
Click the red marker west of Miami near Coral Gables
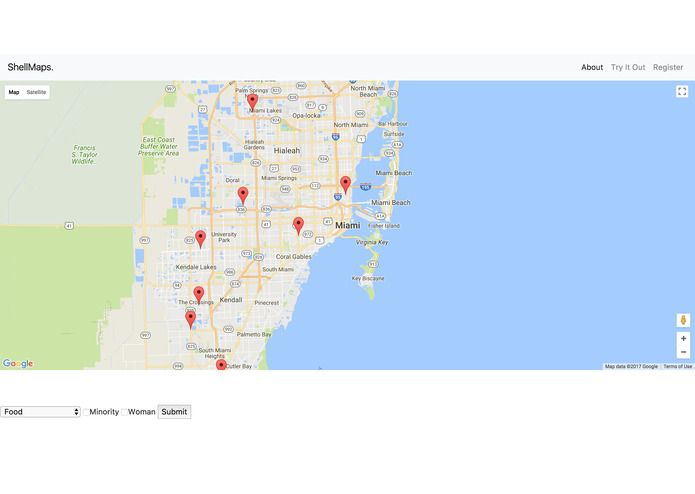coord(298,226)
